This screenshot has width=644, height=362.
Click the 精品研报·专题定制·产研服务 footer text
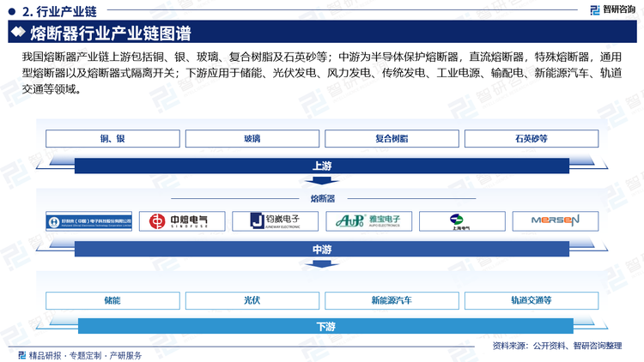(x=85, y=355)
